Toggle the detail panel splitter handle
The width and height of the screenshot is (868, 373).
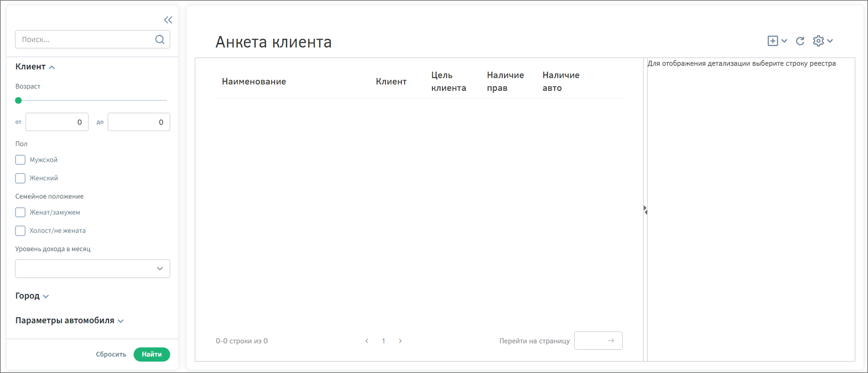click(x=645, y=210)
